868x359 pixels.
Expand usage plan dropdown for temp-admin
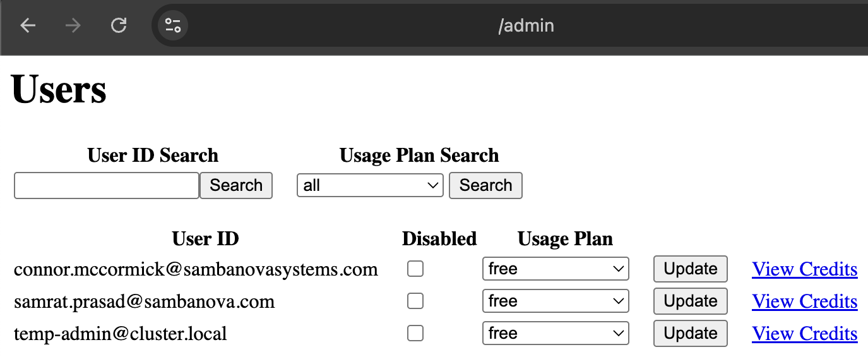coord(556,333)
